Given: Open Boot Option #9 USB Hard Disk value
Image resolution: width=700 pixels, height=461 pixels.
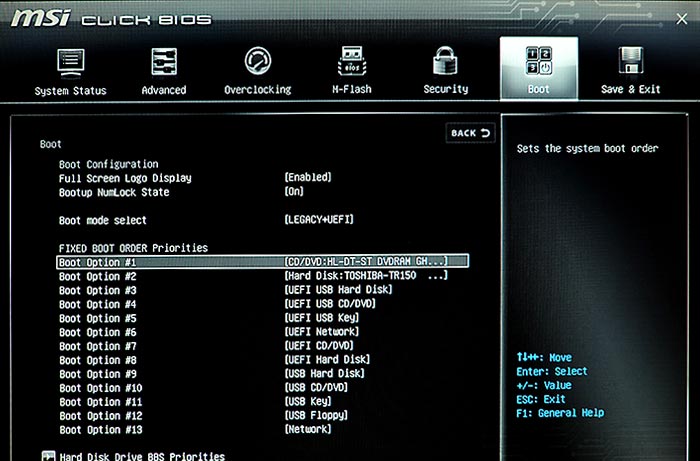Looking at the screenshot, I should pos(325,373).
